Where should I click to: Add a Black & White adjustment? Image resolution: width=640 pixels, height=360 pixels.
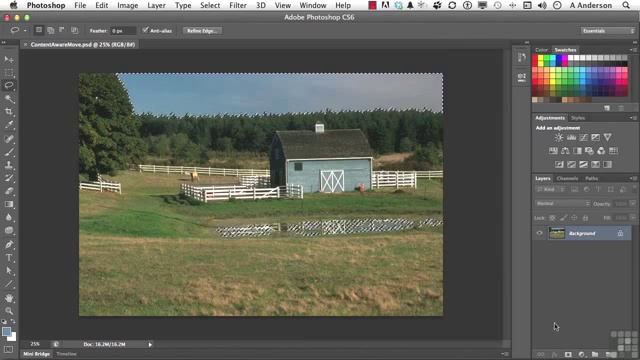click(x=577, y=151)
